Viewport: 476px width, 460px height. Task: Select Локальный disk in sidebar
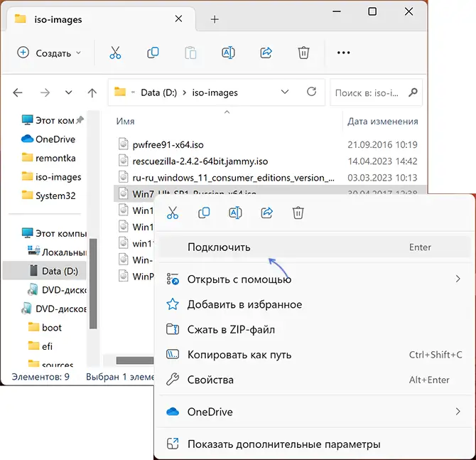[57, 252]
